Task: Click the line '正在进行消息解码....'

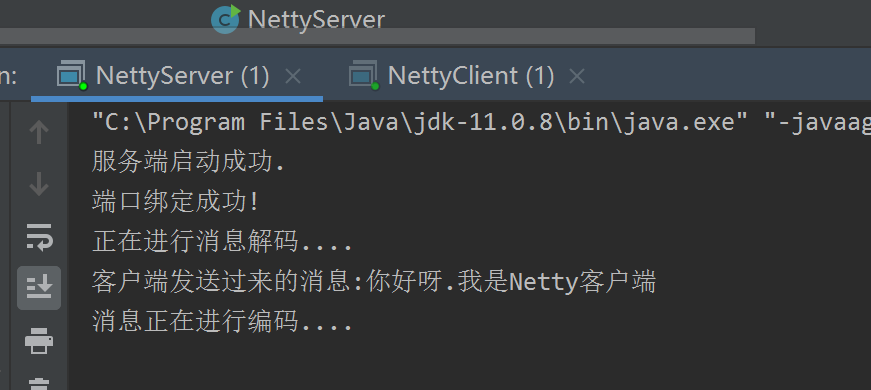Action: (222, 242)
